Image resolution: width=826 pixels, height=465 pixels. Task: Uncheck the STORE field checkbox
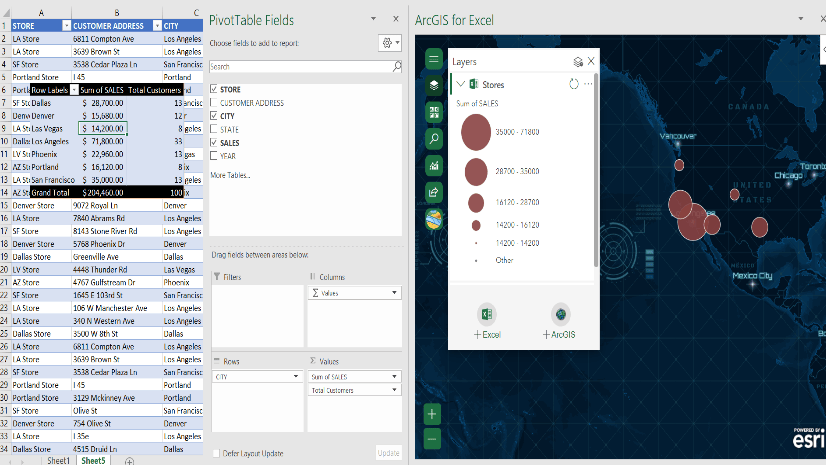[213, 89]
